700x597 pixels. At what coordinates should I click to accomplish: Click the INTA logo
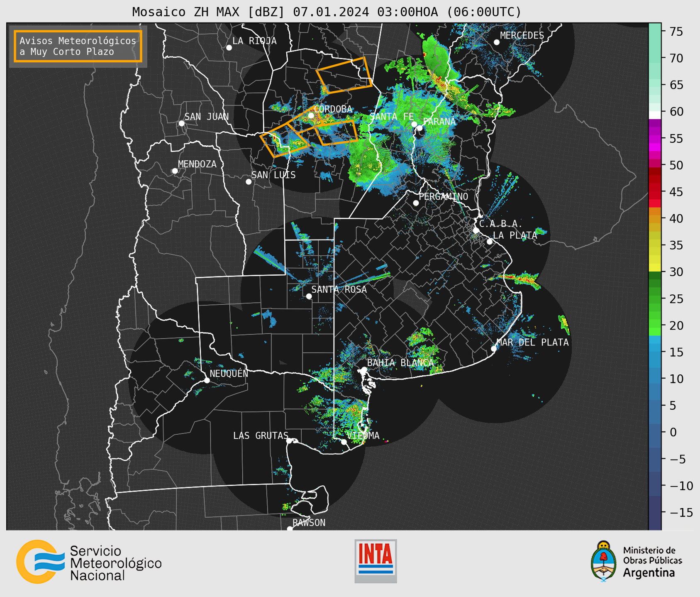point(376,561)
